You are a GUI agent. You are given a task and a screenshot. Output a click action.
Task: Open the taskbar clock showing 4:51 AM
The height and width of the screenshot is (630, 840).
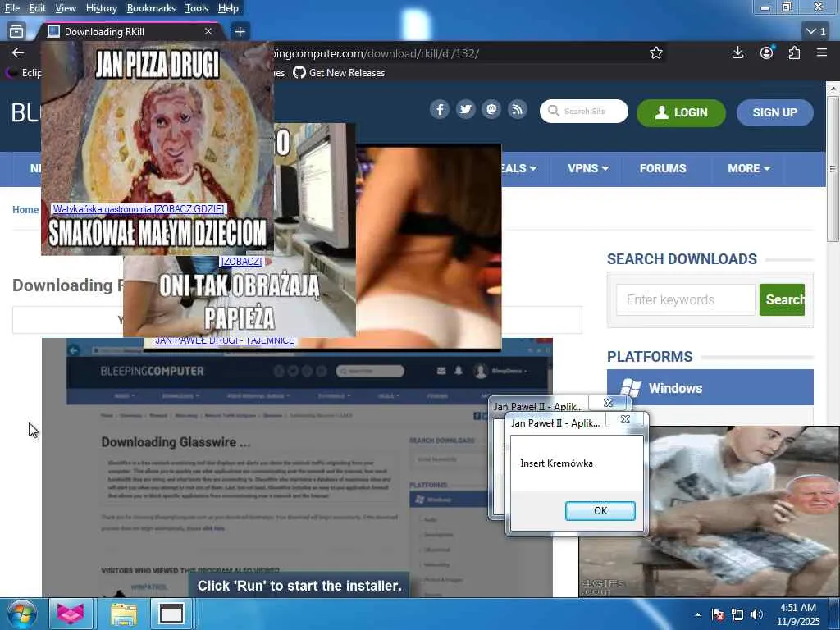798,614
